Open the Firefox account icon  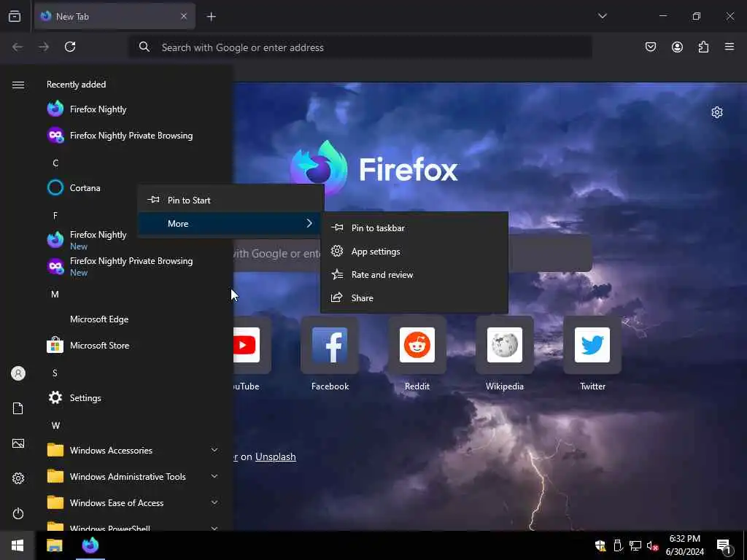point(677,47)
